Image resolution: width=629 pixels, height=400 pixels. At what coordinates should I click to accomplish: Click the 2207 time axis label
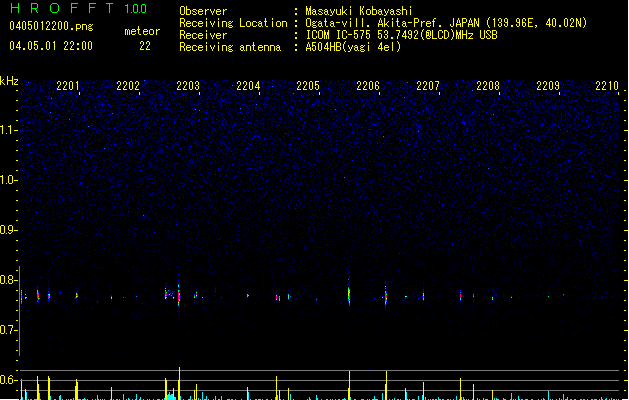pyautogui.click(x=428, y=86)
